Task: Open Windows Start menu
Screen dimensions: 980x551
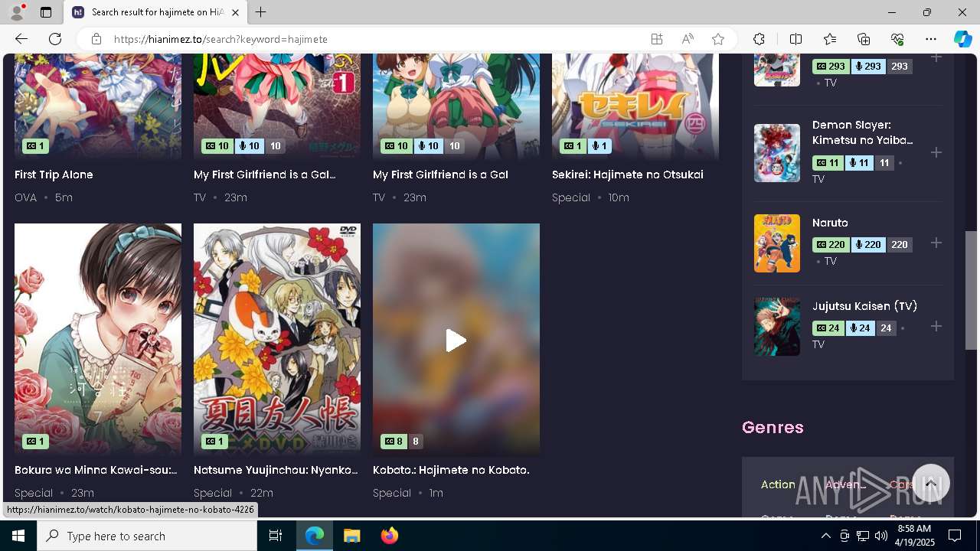Action: 18,536
